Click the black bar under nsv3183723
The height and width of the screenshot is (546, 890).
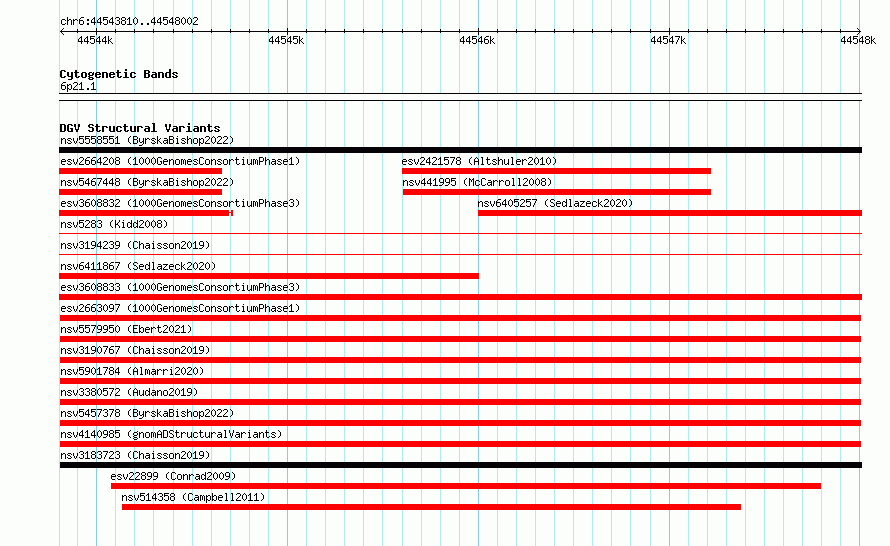[x=460, y=465]
